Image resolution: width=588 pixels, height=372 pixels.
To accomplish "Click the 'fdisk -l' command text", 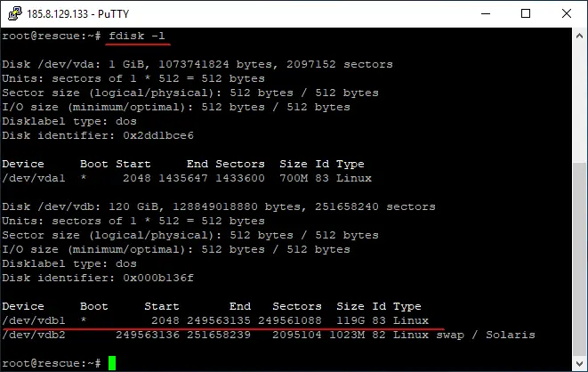I will pyautogui.click(x=137, y=36).
